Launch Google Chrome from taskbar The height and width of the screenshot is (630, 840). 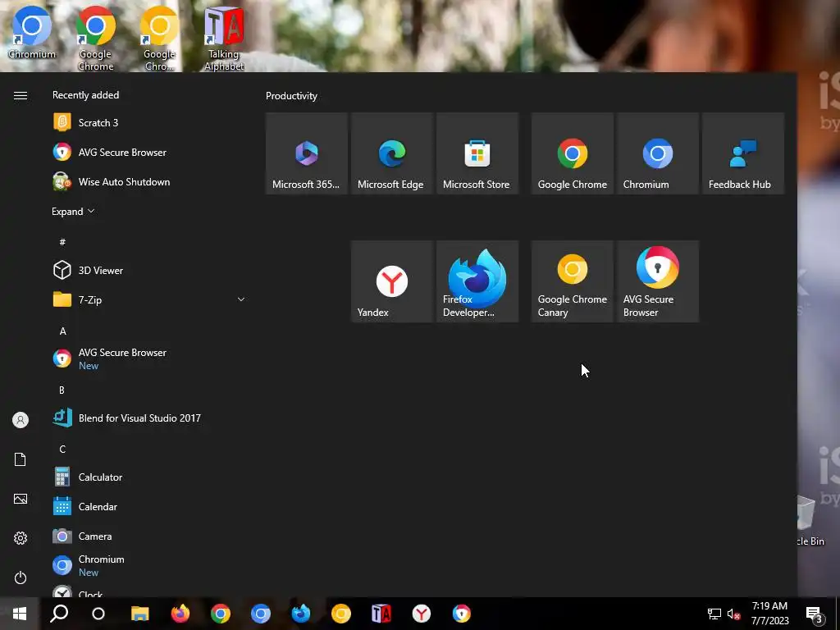click(221, 614)
